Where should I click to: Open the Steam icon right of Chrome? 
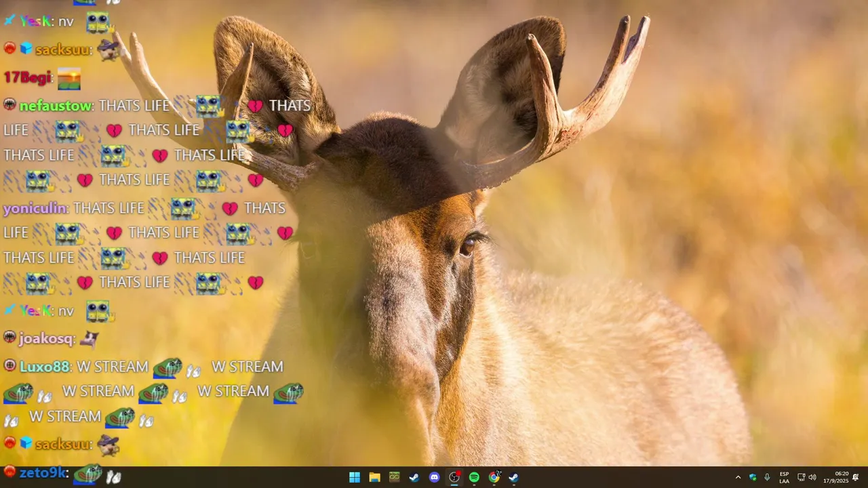coord(514,477)
